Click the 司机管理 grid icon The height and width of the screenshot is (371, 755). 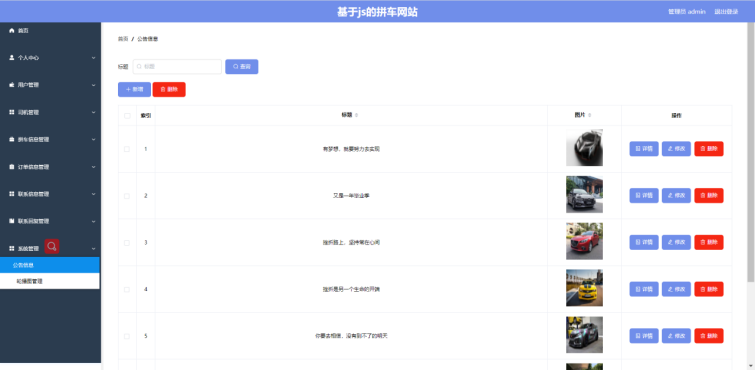pyautogui.click(x=12, y=112)
